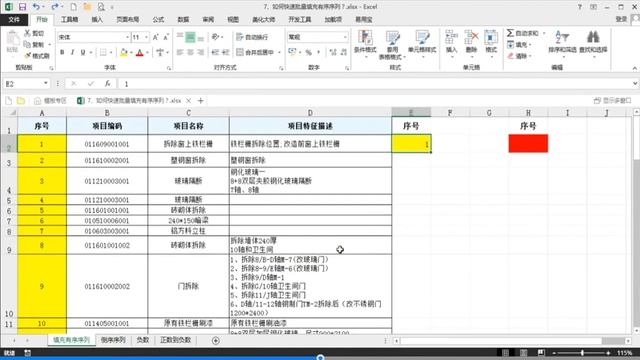This screenshot has width=640, height=360.
Task: Toggle underline formatting
Action: pyautogui.click(x=83, y=52)
